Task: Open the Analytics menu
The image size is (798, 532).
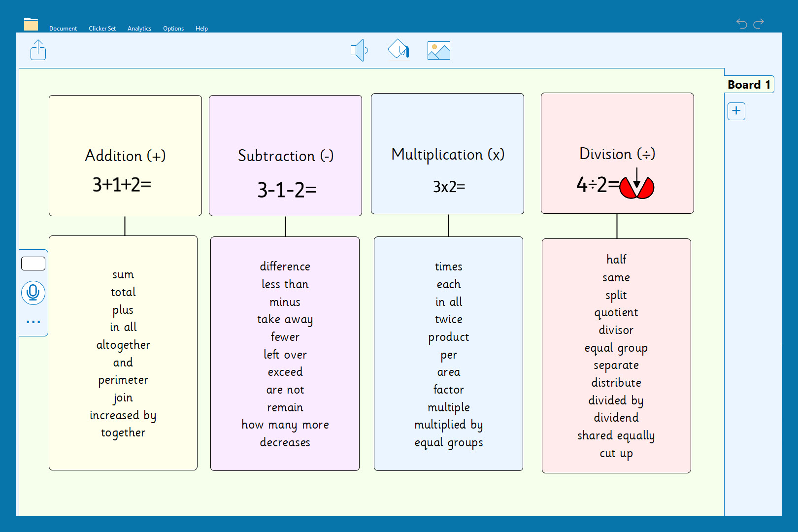Action: coord(139,29)
